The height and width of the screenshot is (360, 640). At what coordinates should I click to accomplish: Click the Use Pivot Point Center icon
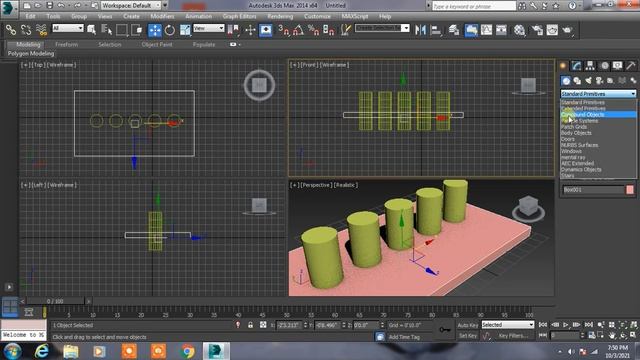point(233,30)
